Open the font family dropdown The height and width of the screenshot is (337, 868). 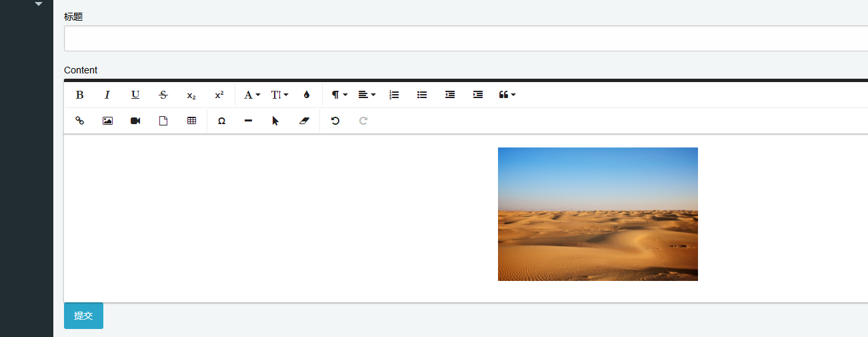(251, 95)
